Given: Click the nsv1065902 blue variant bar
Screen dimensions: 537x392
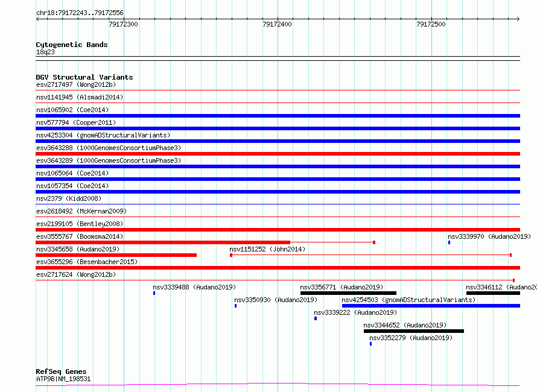Looking at the screenshot, I should point(278,116).
